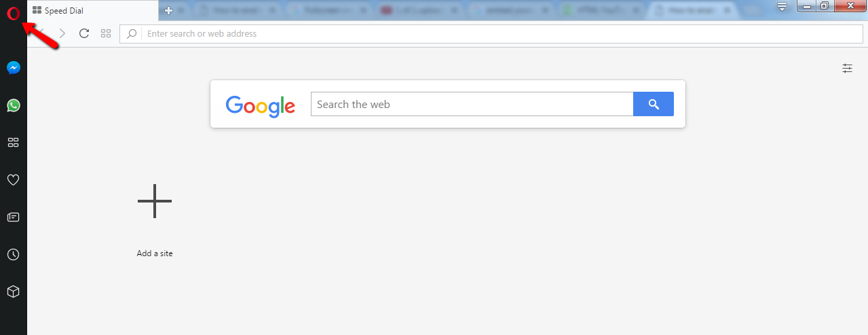Open History clock icon
This screenshot has height=335, width=868.
[x=13, y=255]
